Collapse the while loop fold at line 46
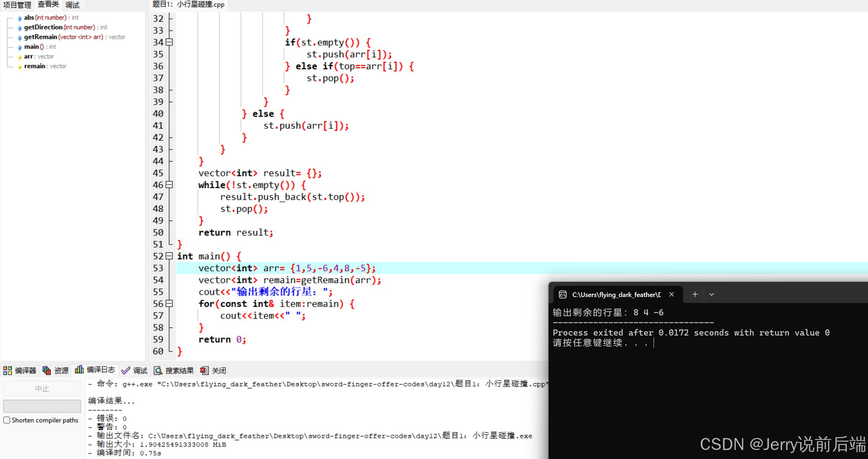The width and height of the screenshot is (868, 459). pyautogui.click(x=169, y=185)
